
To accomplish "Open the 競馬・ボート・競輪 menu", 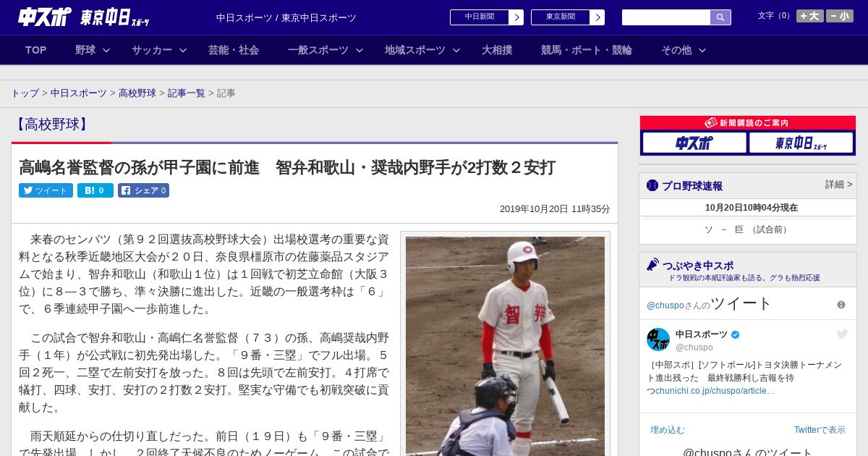I will pos(587,50).
